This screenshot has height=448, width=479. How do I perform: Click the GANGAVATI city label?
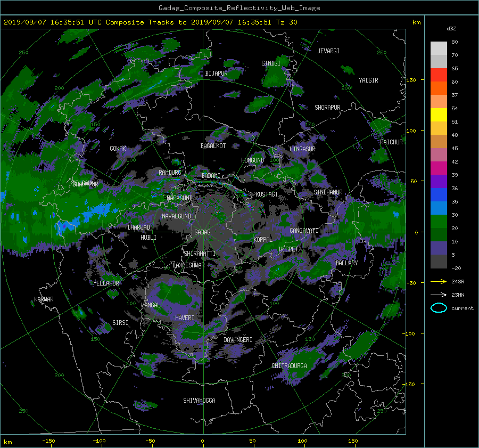[304, 231]
